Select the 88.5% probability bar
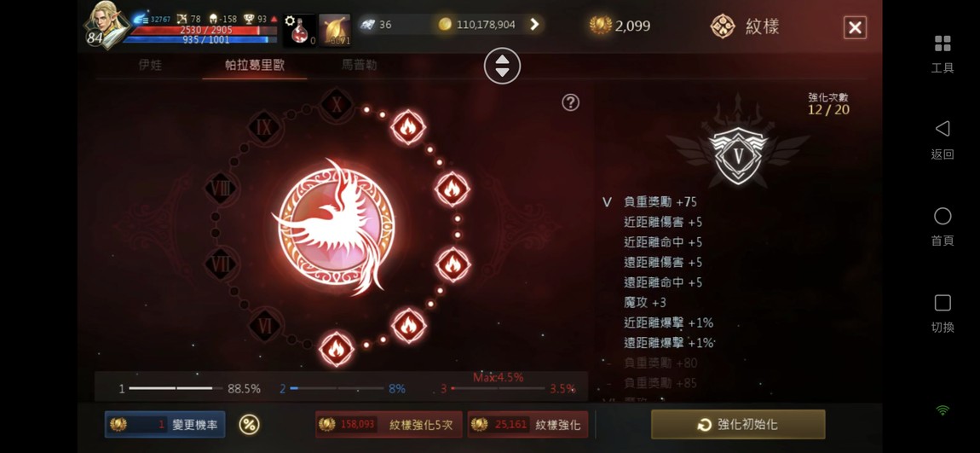This screenshot has width=980, height=453. coord(189,388)
